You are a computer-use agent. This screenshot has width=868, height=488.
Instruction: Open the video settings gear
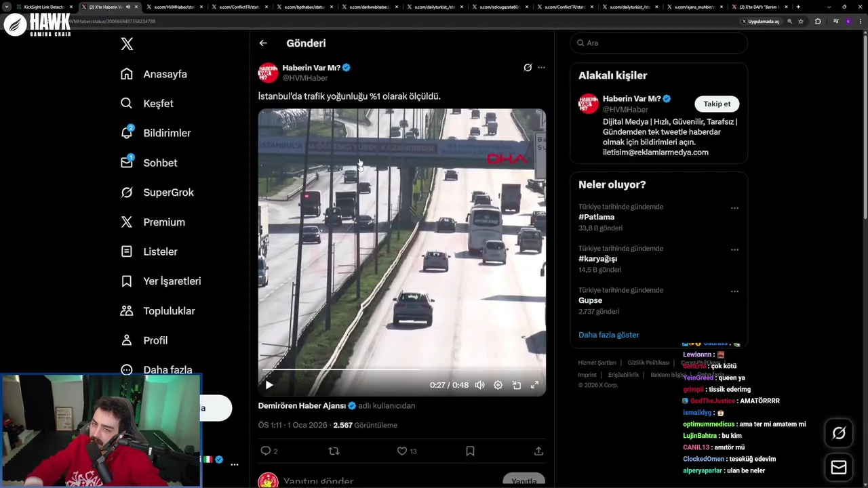coord(498,385)
